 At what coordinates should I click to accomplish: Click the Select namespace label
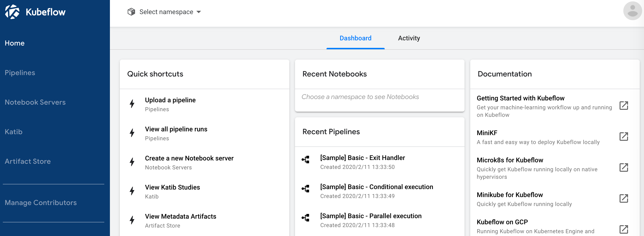(x=166, y=12)
